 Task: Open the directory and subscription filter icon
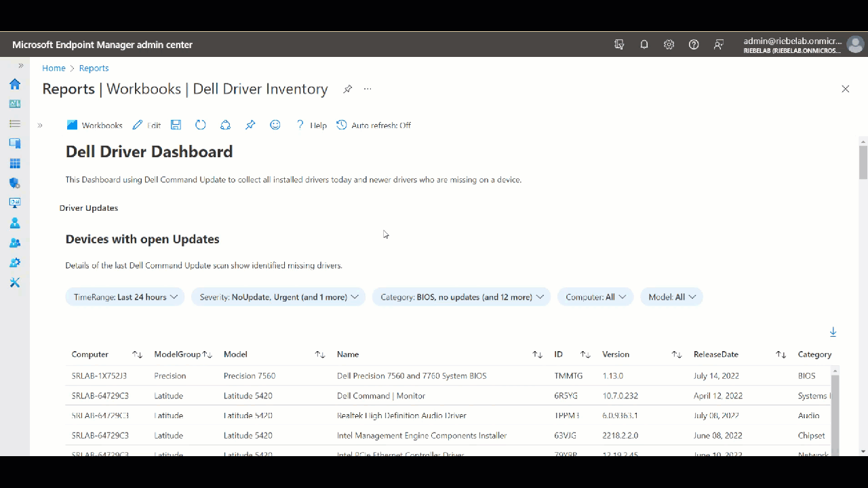pyautogui.click(x=619, y=45)
